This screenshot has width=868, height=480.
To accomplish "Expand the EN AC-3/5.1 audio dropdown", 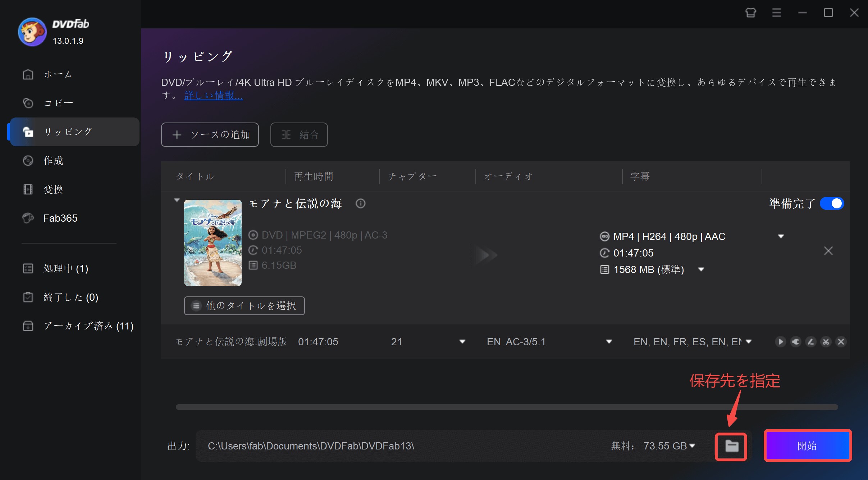I will tap(609, 342).
